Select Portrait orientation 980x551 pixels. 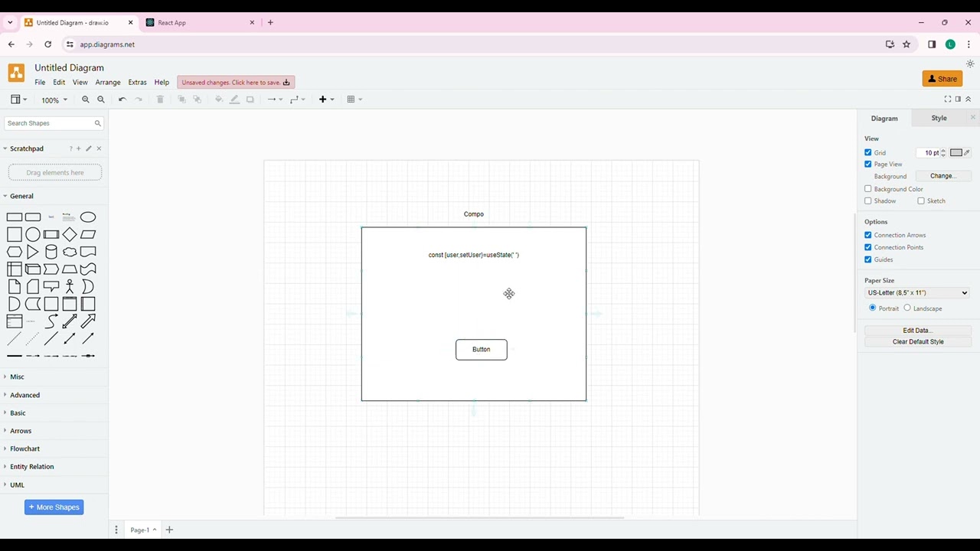coord(873,308)
